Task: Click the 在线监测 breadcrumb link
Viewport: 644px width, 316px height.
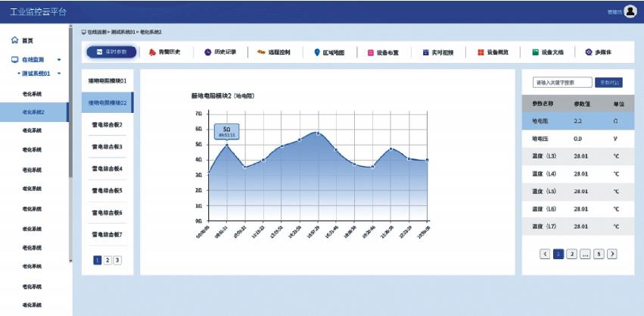Action: (x=97, y=32)
